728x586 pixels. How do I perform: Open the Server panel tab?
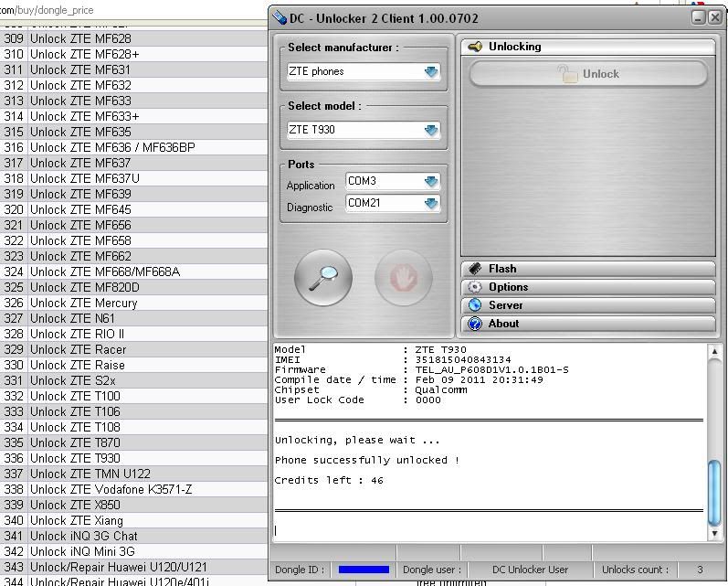click(588, 305)
